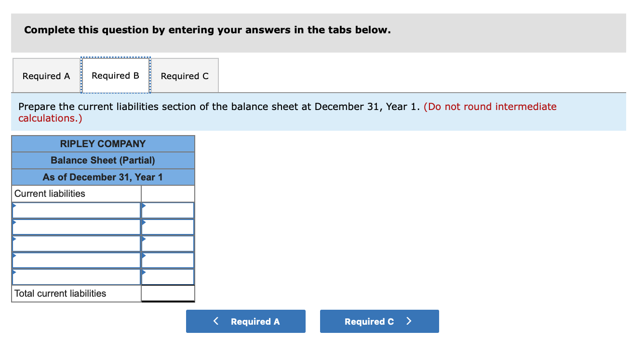Click the Total current liabilities amount cell

168,293
